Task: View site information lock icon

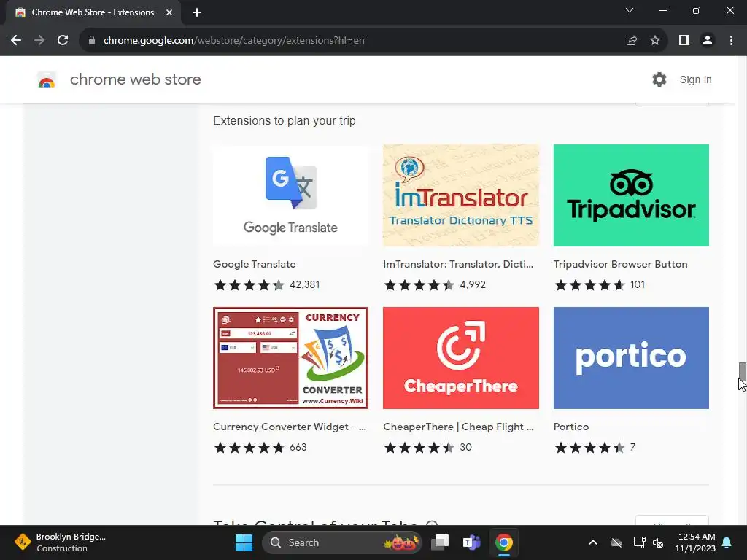Action: point(92,41)
